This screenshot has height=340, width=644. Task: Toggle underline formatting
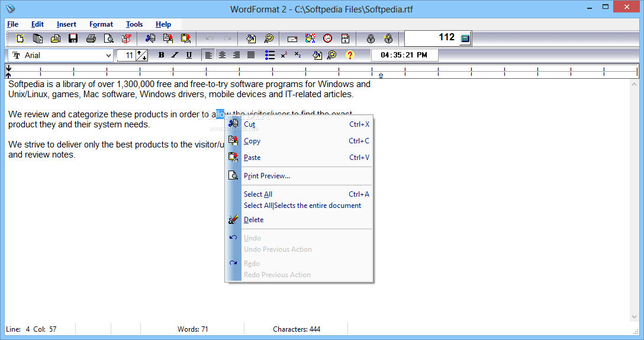pyautogui.click(x=189, y=55)
